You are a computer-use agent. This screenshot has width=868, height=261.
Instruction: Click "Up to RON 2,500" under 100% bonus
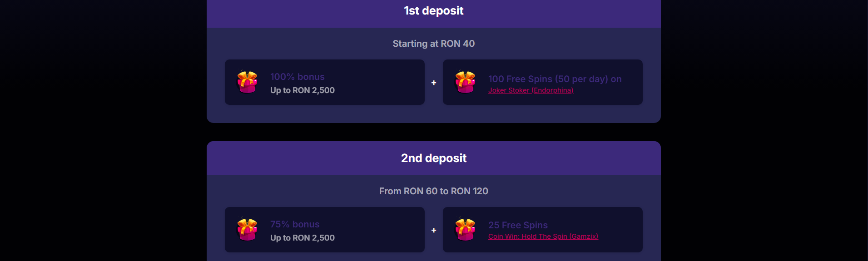pyautogui.click(x=303, y=90)
